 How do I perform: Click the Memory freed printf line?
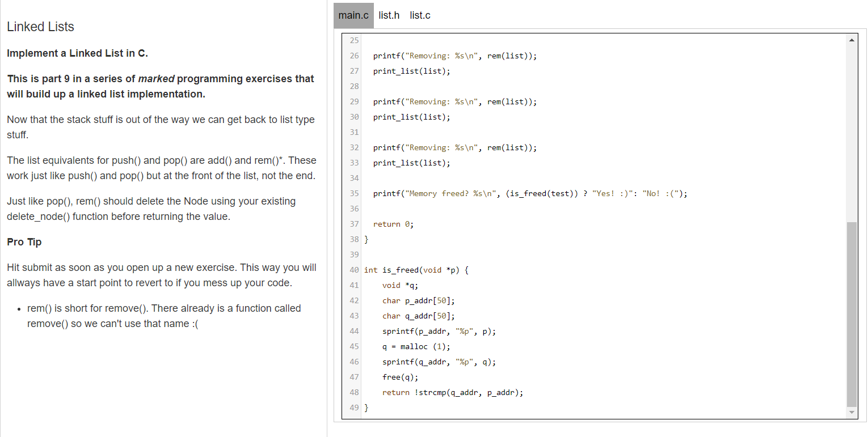[528, 193]
